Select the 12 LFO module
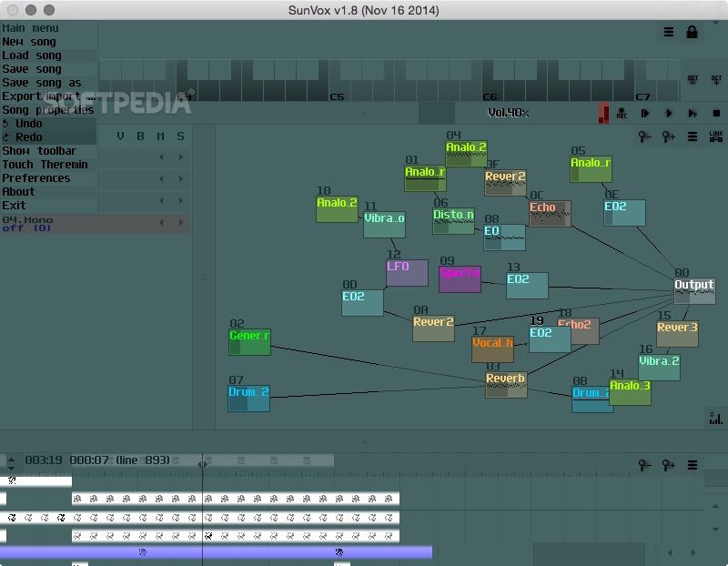 [407, 273]
